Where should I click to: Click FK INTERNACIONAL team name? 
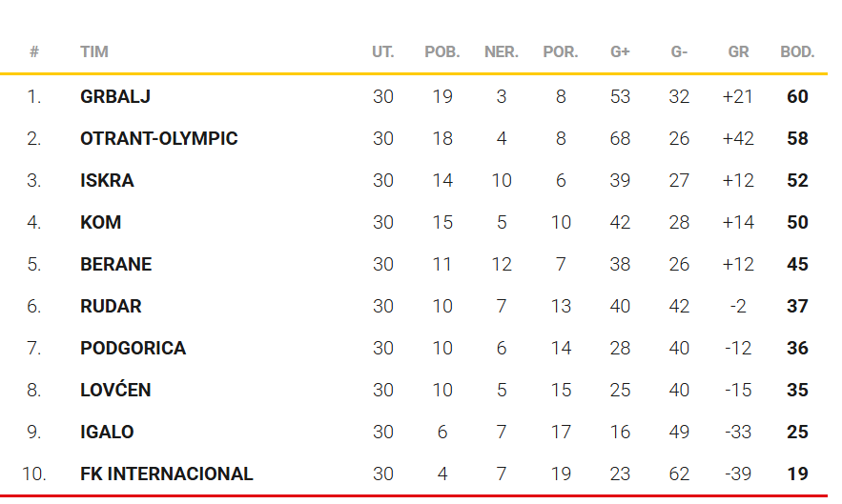click(166, 474)
